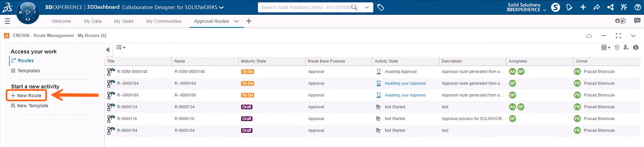
Task: Open the chat messages icon
Action: click(x=637, y=21)
